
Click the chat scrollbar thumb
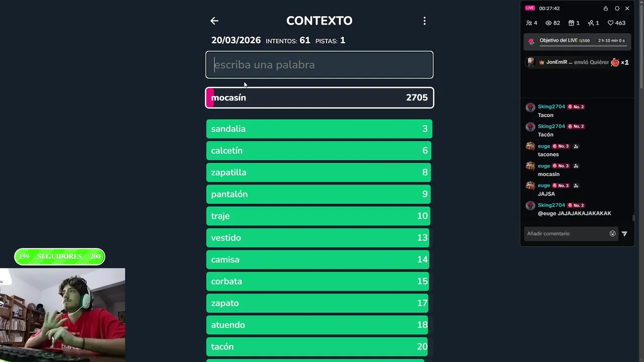pyautogui.click(x=633, y=218)
